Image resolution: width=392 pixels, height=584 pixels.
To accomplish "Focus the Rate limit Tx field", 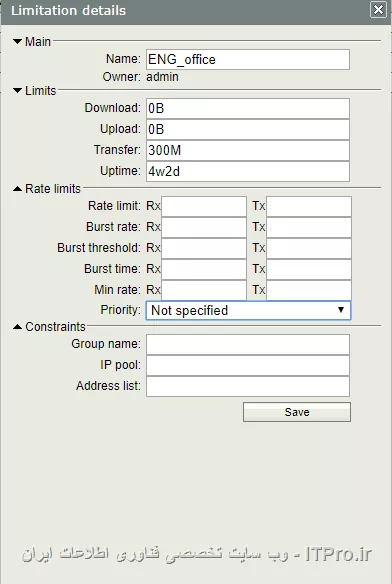I will (309, 206).
